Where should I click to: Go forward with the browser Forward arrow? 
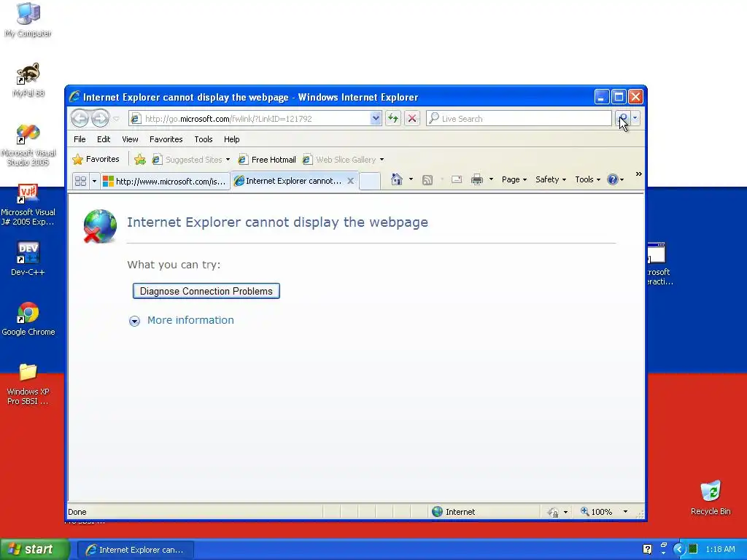click(100, 118)
